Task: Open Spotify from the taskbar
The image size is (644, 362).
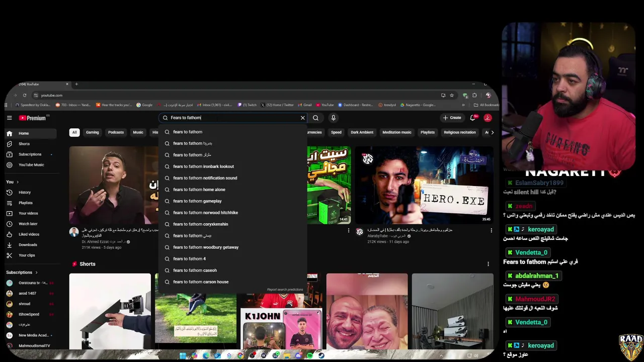Action: (310, 355)
